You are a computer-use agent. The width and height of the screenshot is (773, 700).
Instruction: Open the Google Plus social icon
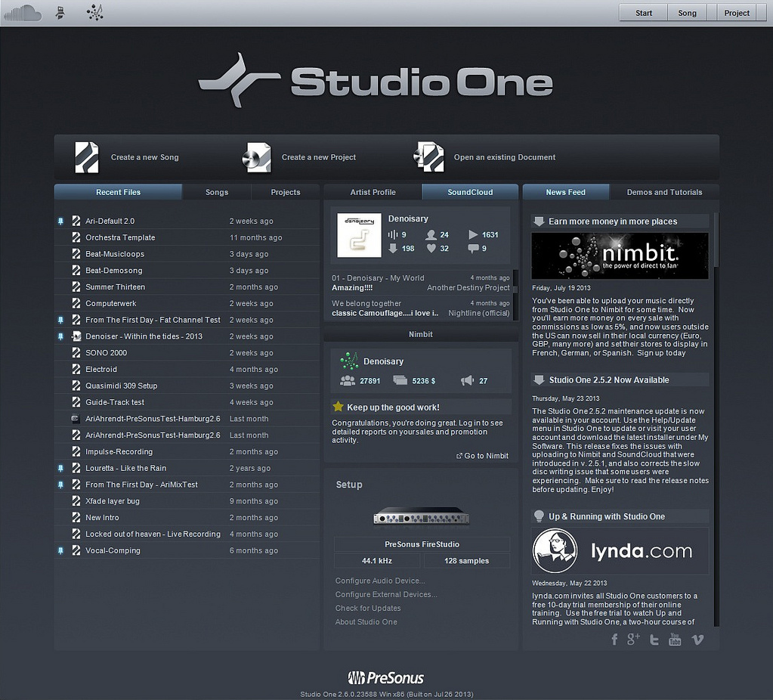(x=633, y=640)
